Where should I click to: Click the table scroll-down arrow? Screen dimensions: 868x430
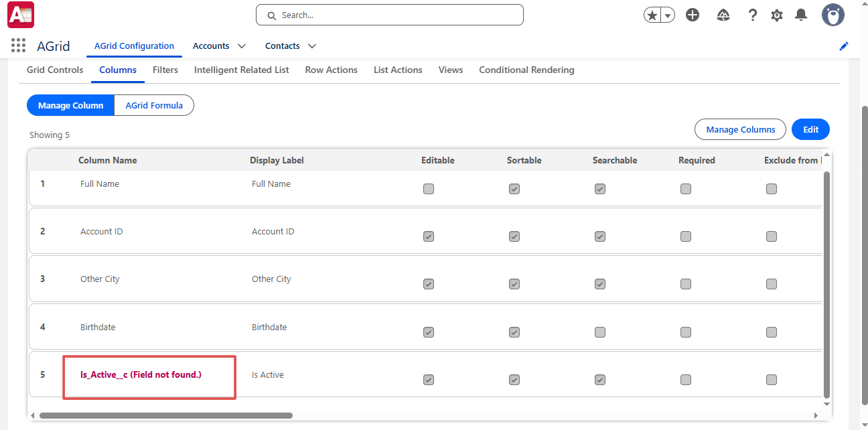pyautogui.click(x=826, y=404)
